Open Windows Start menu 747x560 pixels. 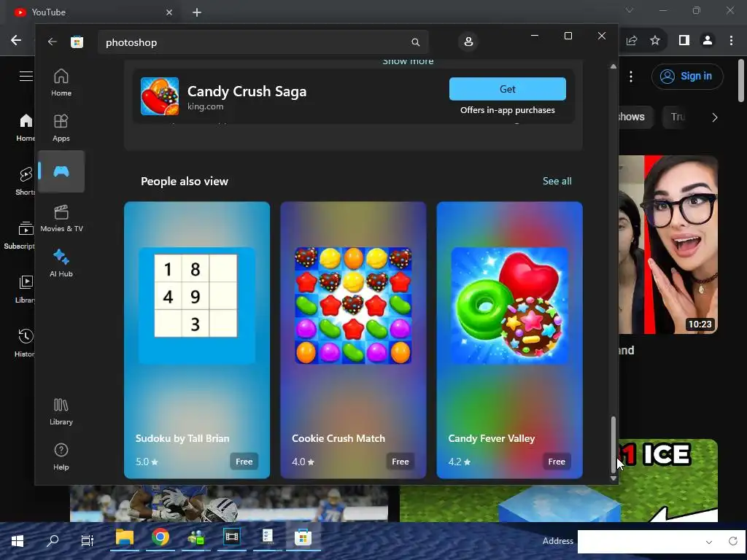18,540
